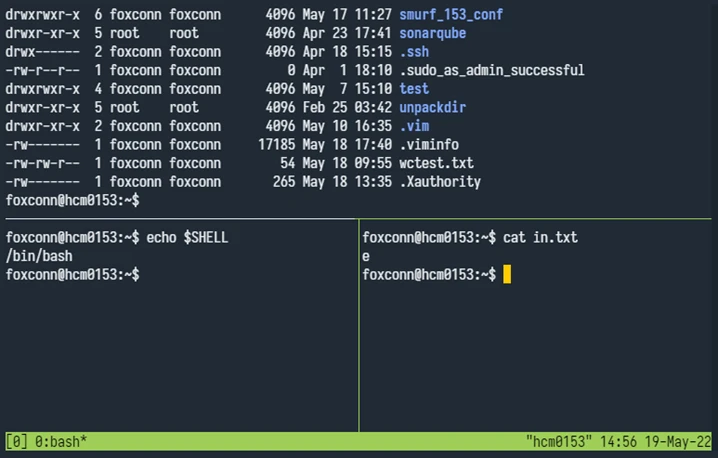Click the .vim directory name
This screenshot has height=458, width=718.
click(x=414, y=126)
